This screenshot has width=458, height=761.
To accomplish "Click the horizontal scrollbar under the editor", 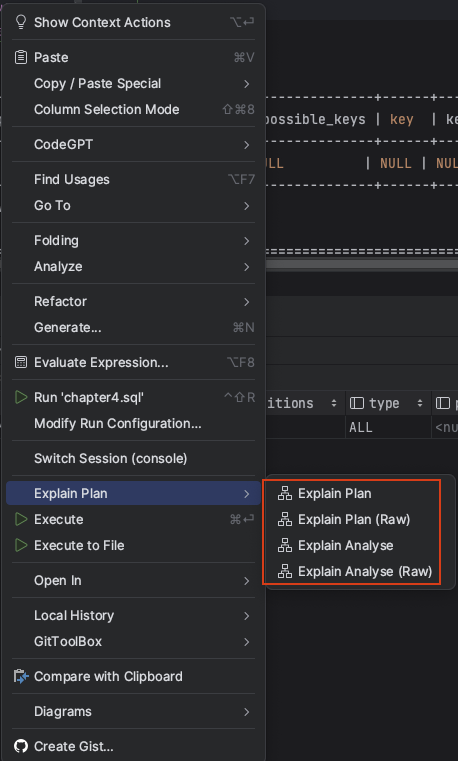I will point(361,265).
